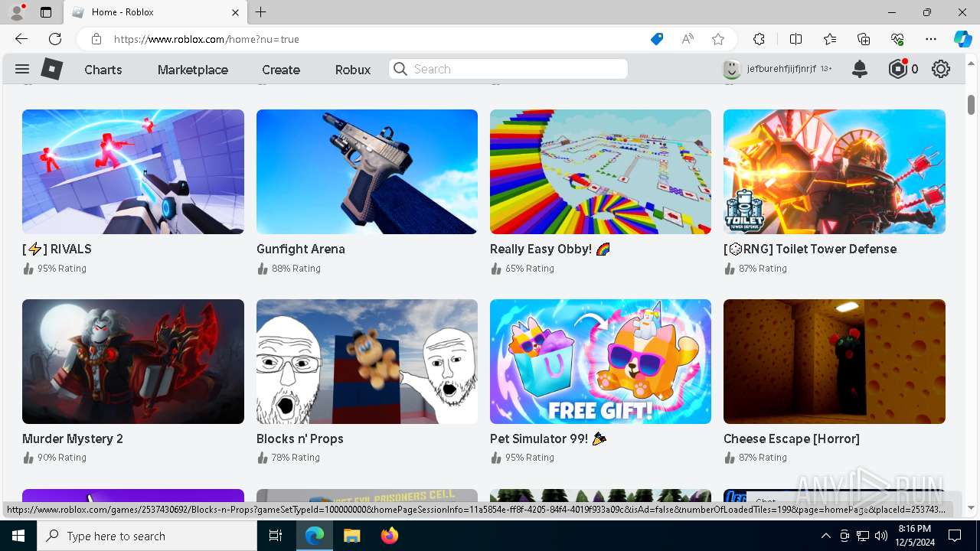Click the jefburehfjijfjnrjf username link
This screenshot has width=980, height=551.
pos(781,69)
